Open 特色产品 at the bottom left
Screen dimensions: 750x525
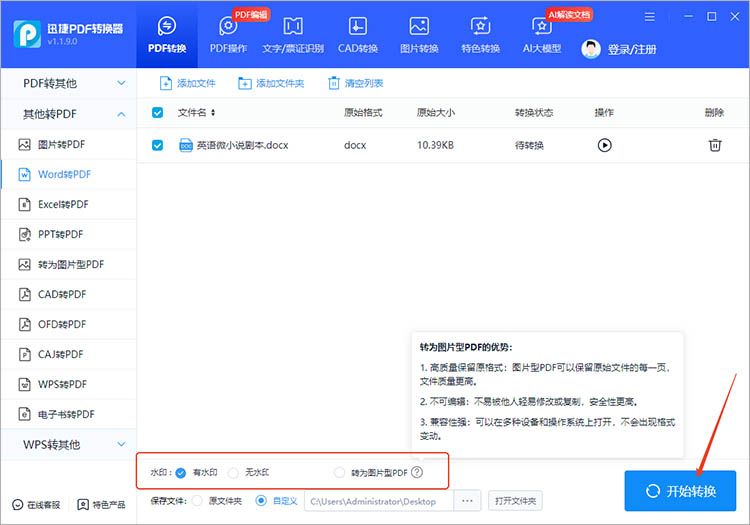click(x=101, y=505)
